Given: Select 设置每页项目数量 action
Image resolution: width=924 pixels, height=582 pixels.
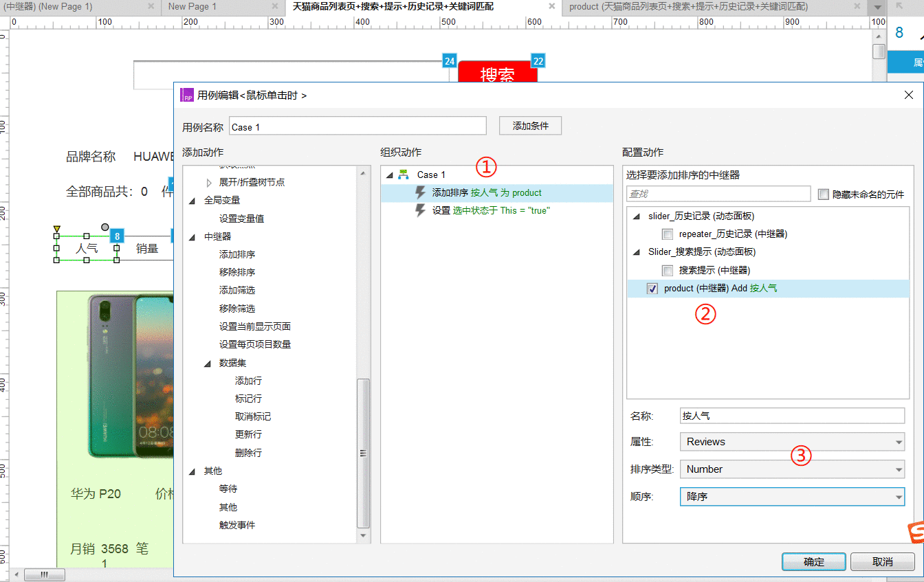Looking at the screenshot, I should pyautogui.click(x=255, y=344).
